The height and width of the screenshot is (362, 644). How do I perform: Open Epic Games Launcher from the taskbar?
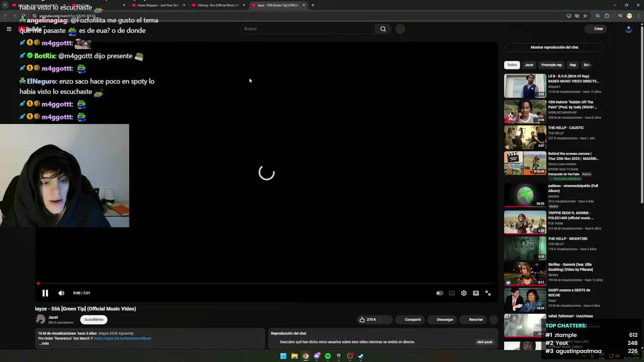tap(339, 356)
